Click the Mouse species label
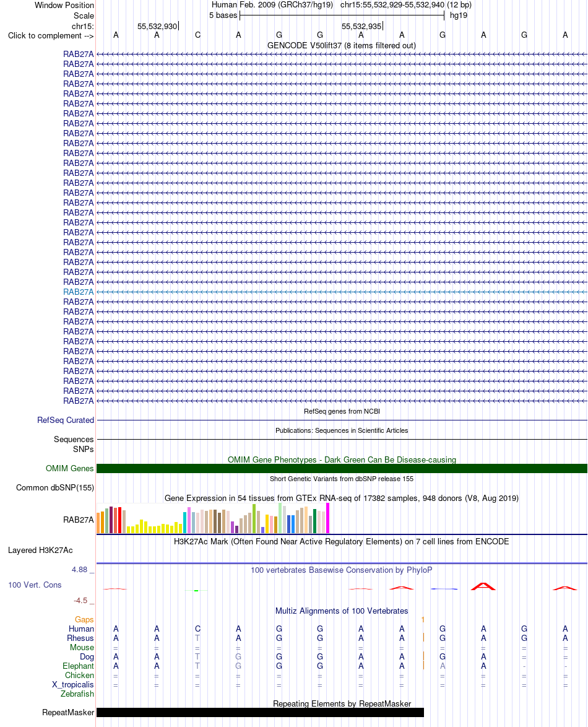Screen dimensions: 588x727 coord(82,647)
